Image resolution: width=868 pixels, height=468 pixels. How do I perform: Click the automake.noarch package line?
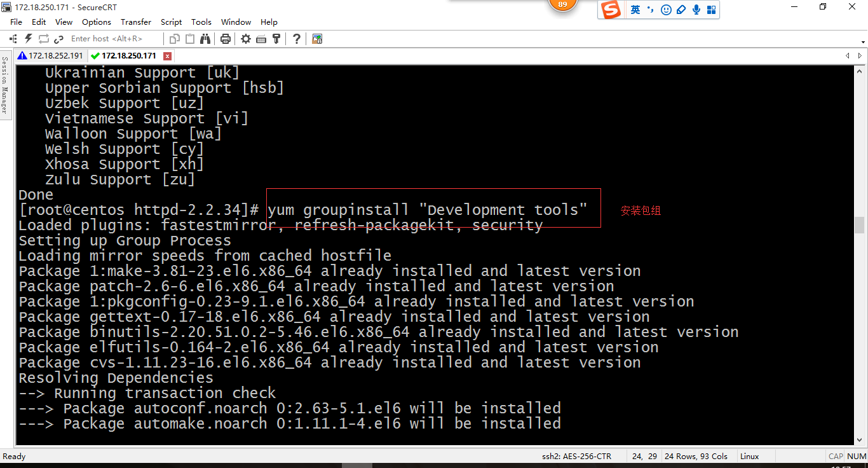tap(290, 423)
